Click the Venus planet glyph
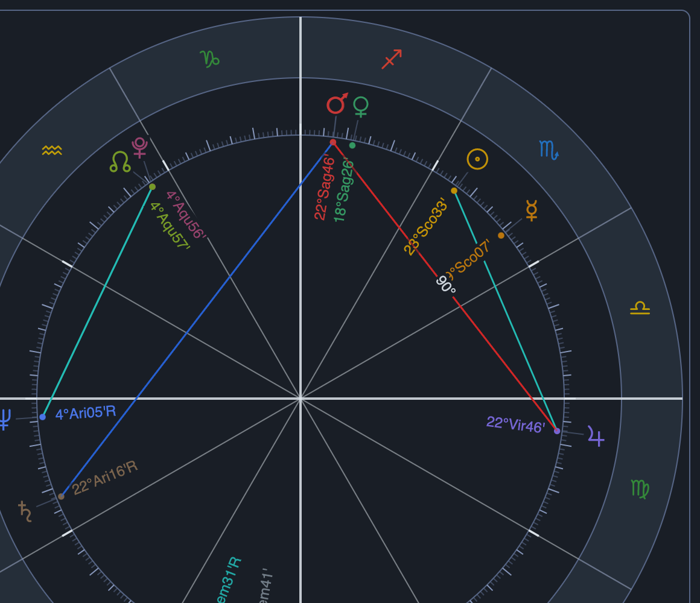700x603 pixels. pos(361,107)
